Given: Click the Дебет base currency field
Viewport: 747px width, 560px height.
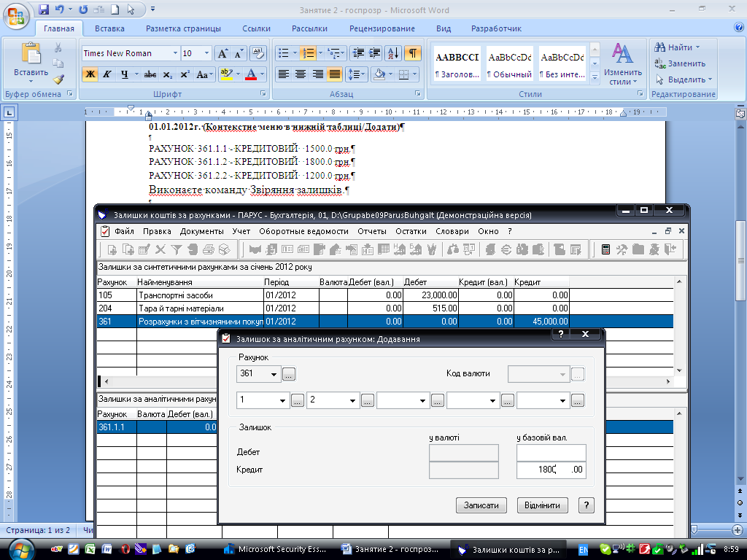Looking at the screenshot, I should [x=551, y=453].
